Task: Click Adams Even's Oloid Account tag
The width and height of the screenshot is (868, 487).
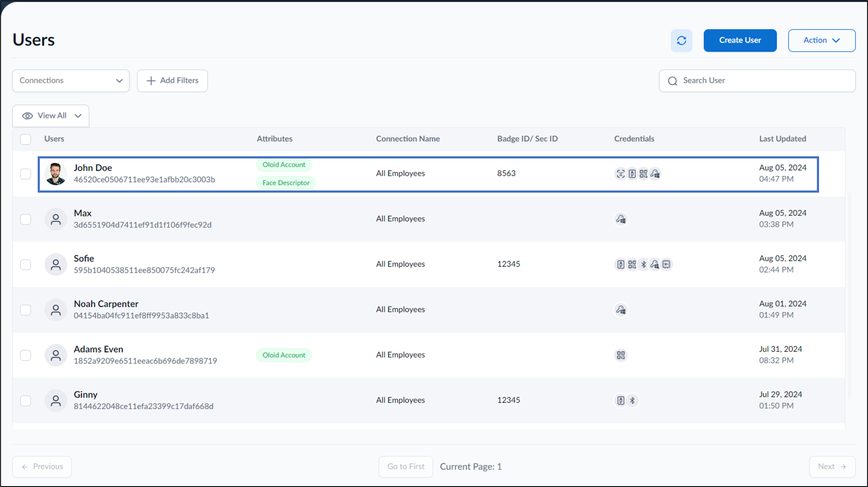Action: [x=284, y=355]
